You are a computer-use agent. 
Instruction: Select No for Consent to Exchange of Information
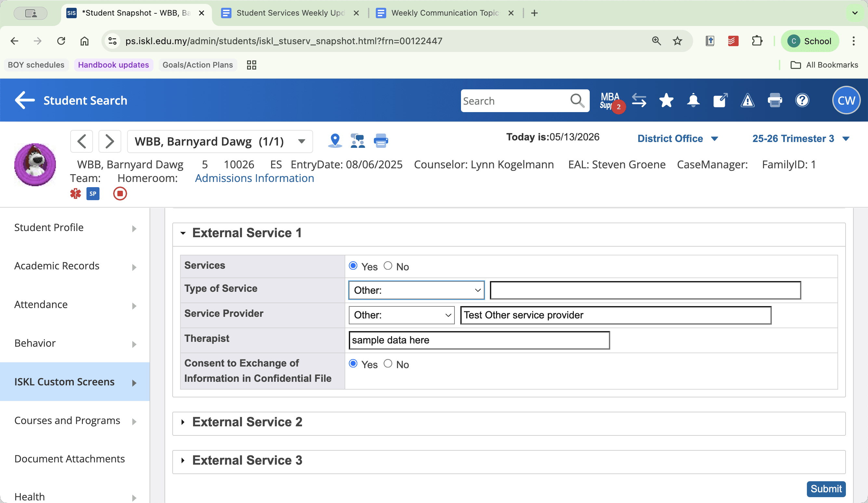click(388, 364)
